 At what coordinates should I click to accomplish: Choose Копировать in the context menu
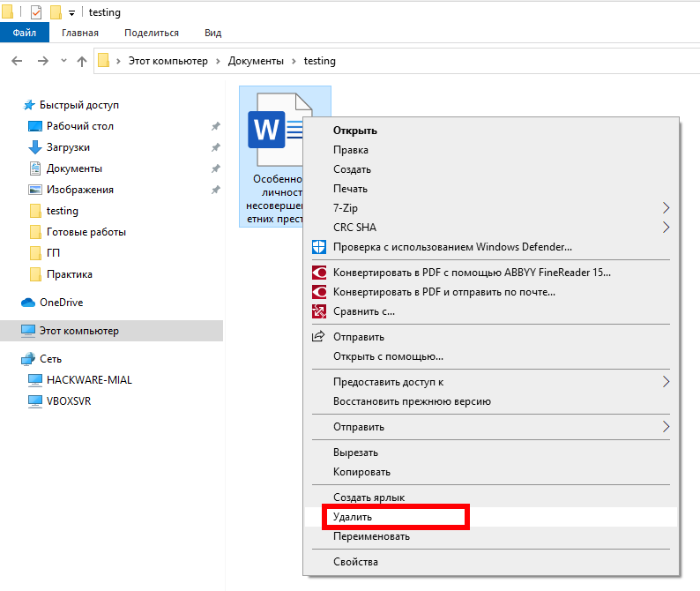(x=491, y=472)
